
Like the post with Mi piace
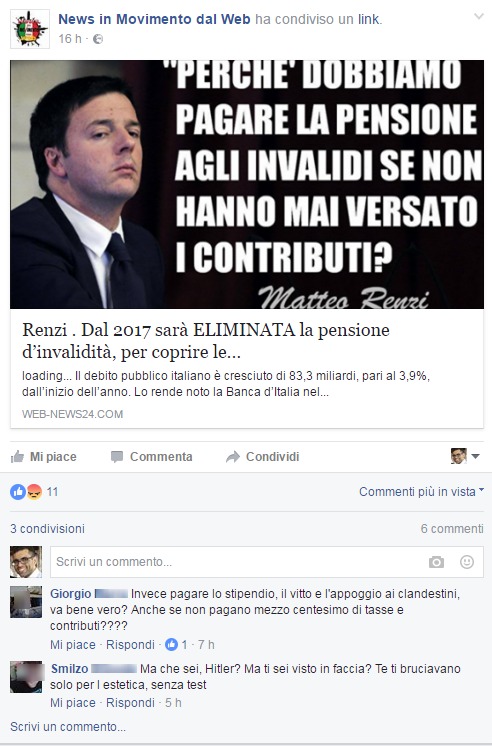tap(43, 457)
